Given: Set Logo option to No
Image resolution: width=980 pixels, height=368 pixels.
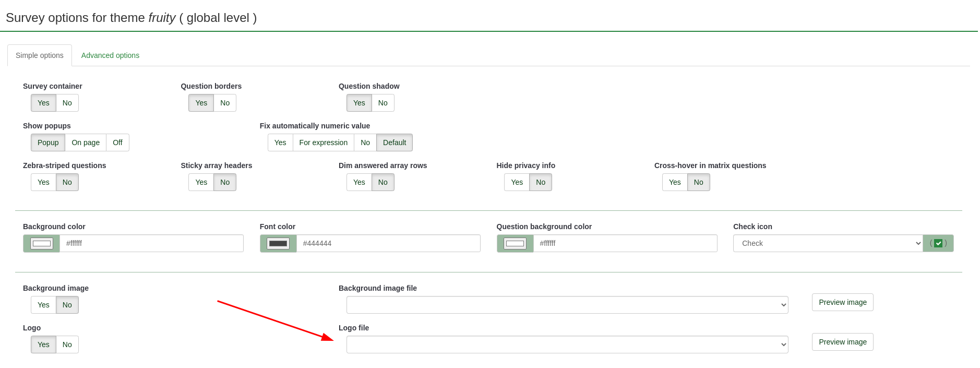Looking at the screenshot, I should pos(67,345).
